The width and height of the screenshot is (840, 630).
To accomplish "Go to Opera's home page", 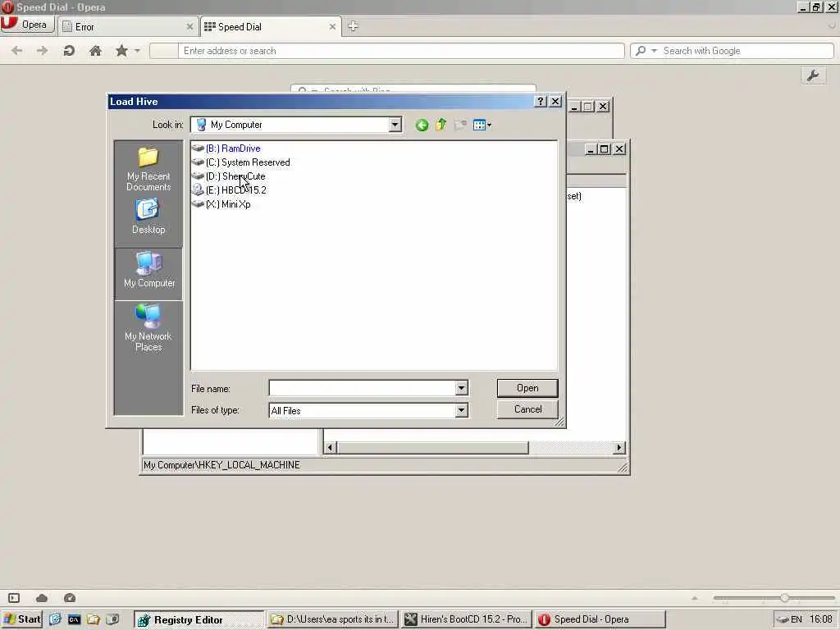I will coord(95,51).
